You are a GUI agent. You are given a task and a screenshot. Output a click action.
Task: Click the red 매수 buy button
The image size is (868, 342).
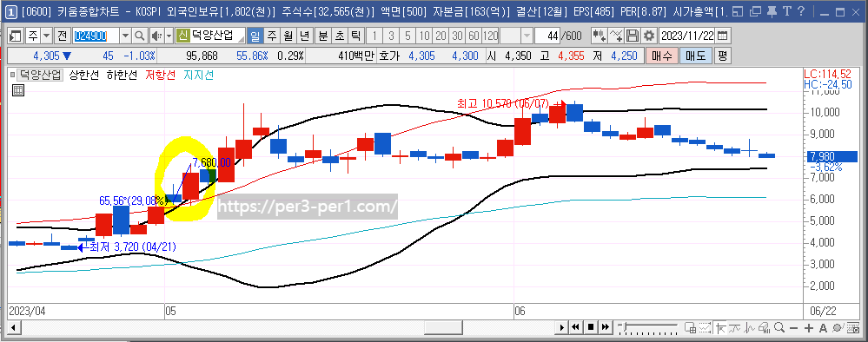(x=661, y=56)
